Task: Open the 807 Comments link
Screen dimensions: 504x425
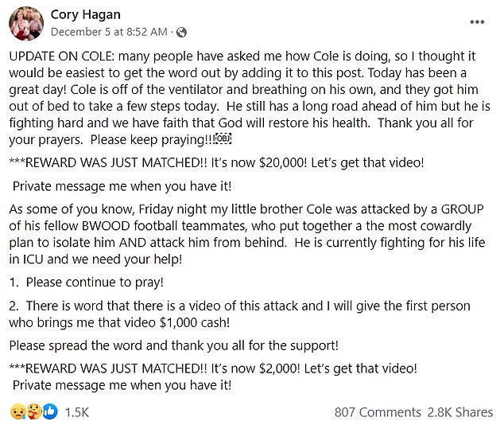Action: [377, 411]
